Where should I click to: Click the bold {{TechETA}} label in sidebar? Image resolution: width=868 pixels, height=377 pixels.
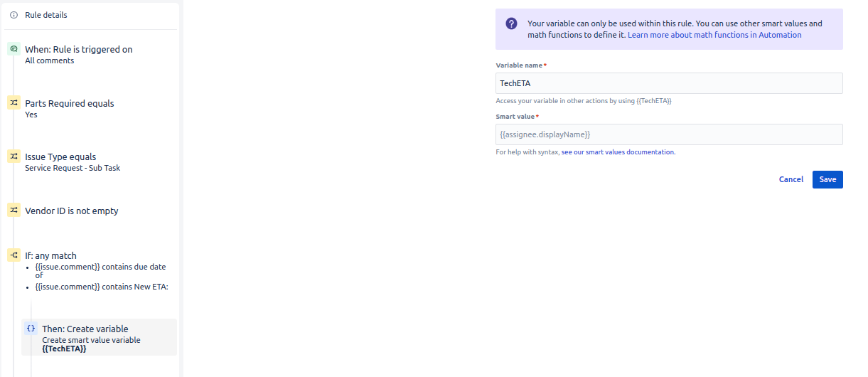point(64,349)
